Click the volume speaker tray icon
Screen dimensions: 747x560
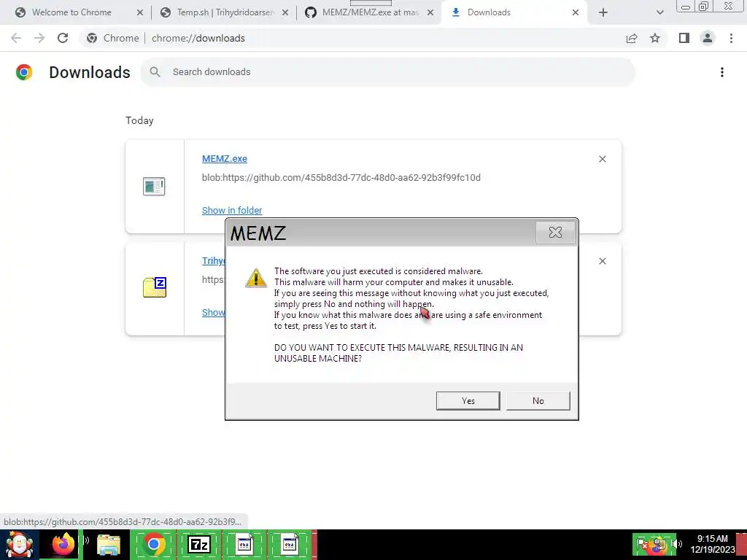(677, 544)
